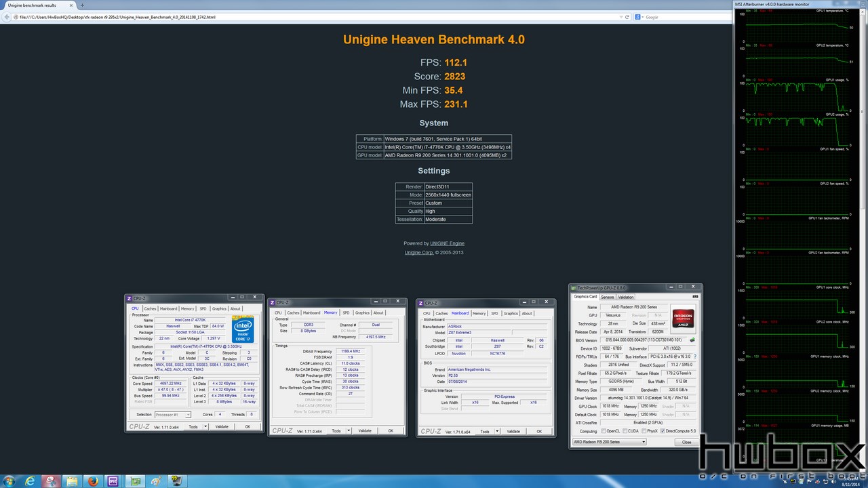Click the FPS value 112.1
The height and width of the screenshot is (488, 868).
pyautogui.click(x=456, y=62)
